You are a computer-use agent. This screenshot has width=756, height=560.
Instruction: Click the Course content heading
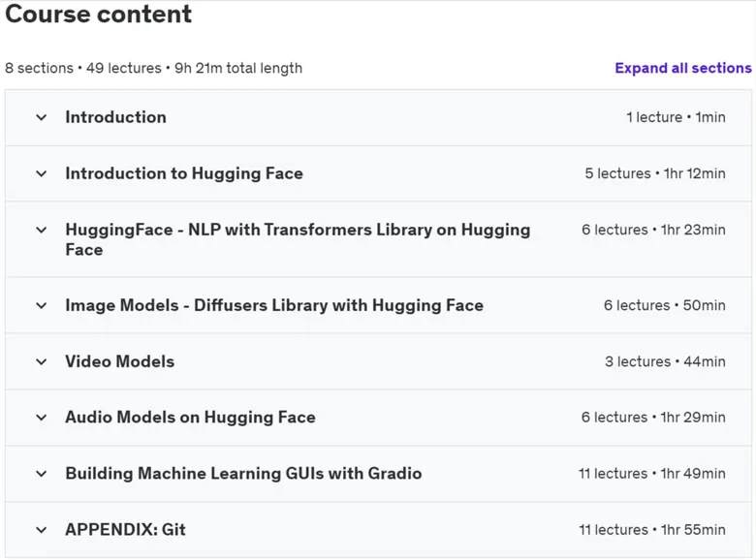pos(98,14)
